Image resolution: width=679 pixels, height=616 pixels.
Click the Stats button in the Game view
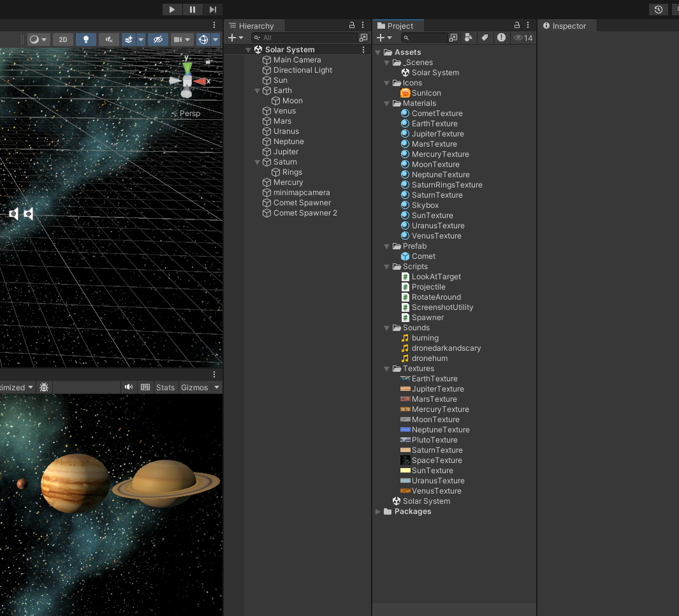click(165, 387)
